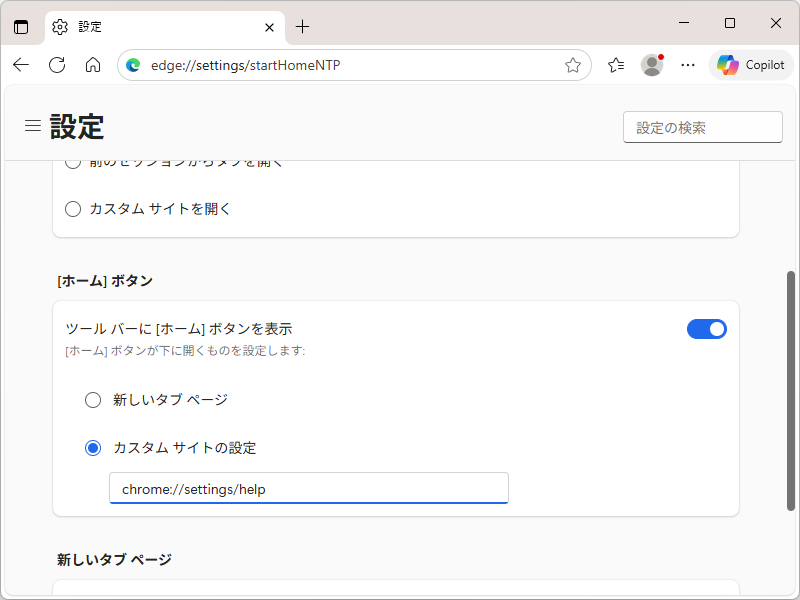
Task: Click the profile avatar icon
Action: click(x=652, y=64)
